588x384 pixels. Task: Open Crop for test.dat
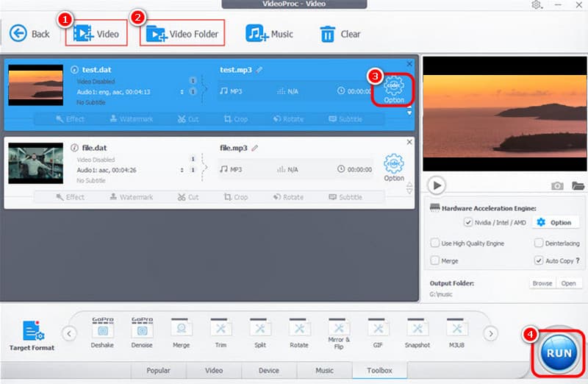pyautogui.click(x=236, y=119)
